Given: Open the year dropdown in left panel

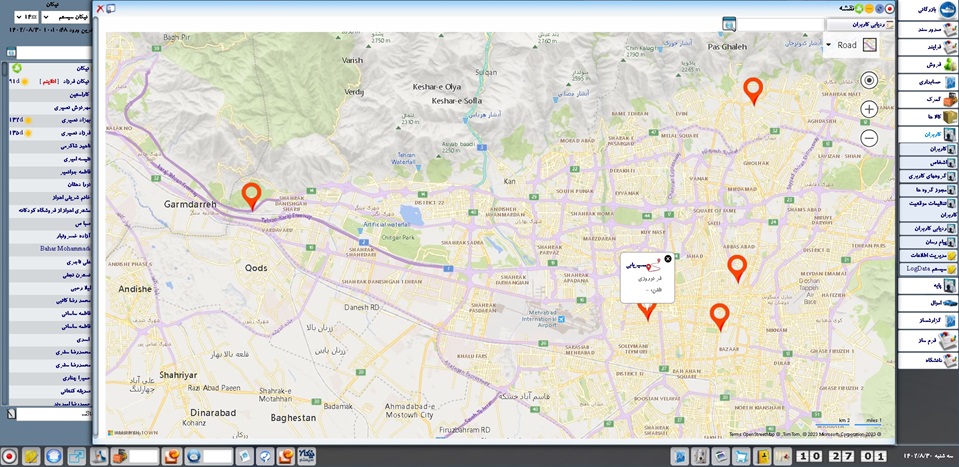Looking at the screenshot, I should 27,17.
